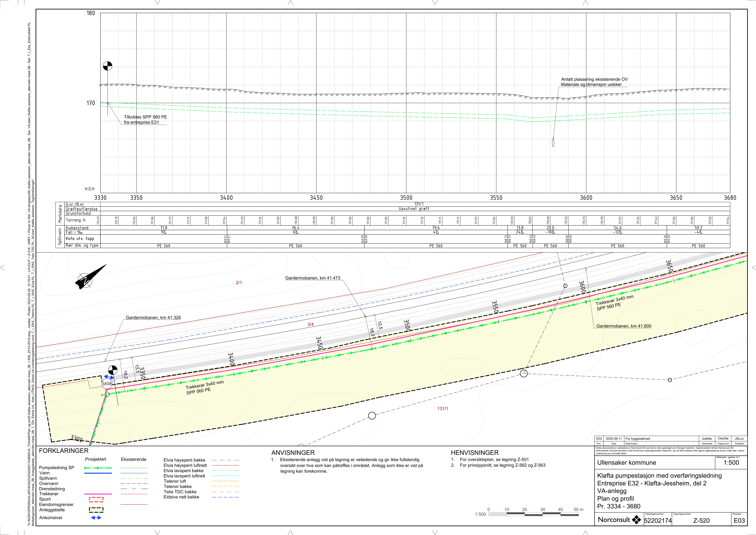The height and width of the screenshot is (535, 756).
Task: Click the 'Gardermobanen, km 41.326' label
Action: click(x=153, y=317)
